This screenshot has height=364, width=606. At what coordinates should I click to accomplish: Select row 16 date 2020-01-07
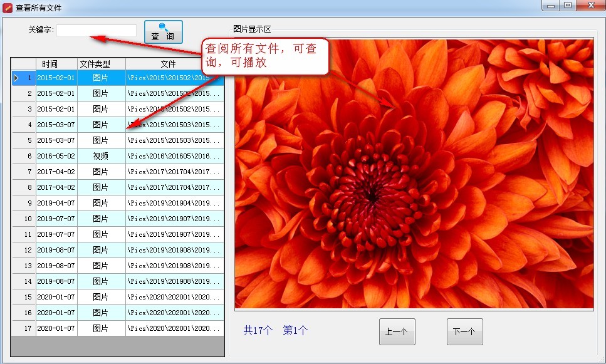point(56,313)
